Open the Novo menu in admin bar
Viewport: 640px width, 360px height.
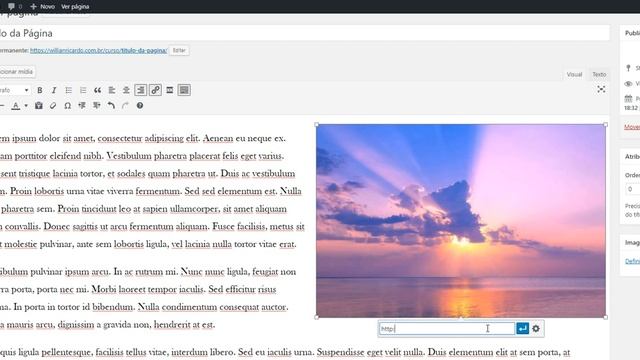(x=42, y=7)
